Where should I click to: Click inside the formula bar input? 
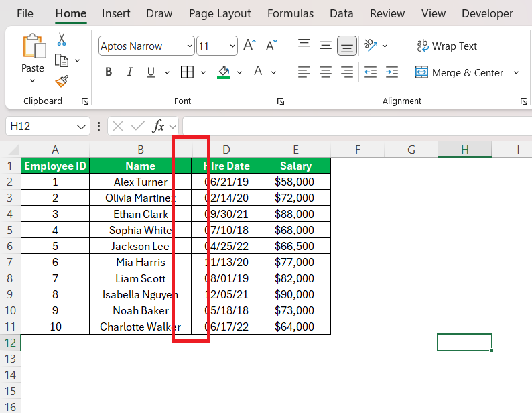point(357,126)
